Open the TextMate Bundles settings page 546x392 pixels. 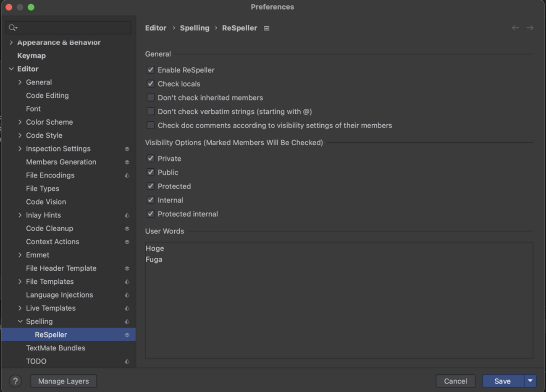tap(55, 348)
